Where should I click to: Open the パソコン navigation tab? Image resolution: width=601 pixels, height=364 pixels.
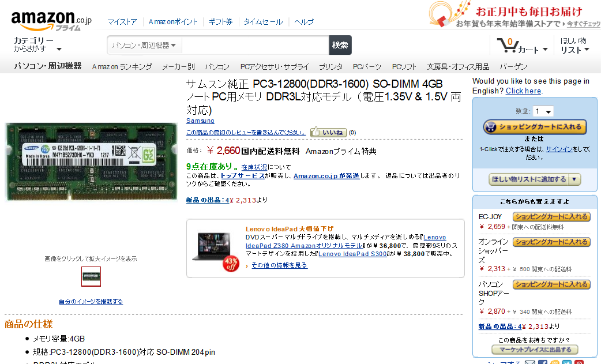point(217,67)
